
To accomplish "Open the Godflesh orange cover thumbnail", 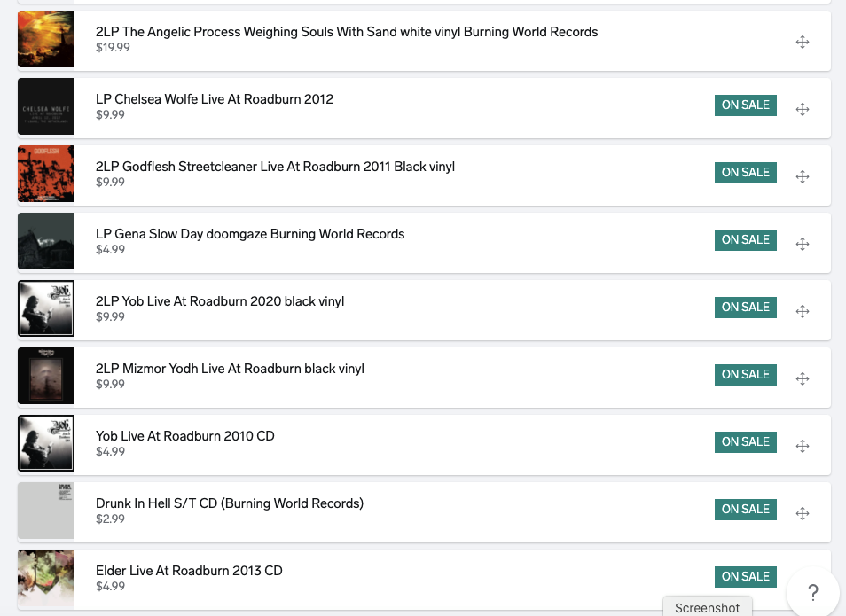I will (x=46, y=174).
